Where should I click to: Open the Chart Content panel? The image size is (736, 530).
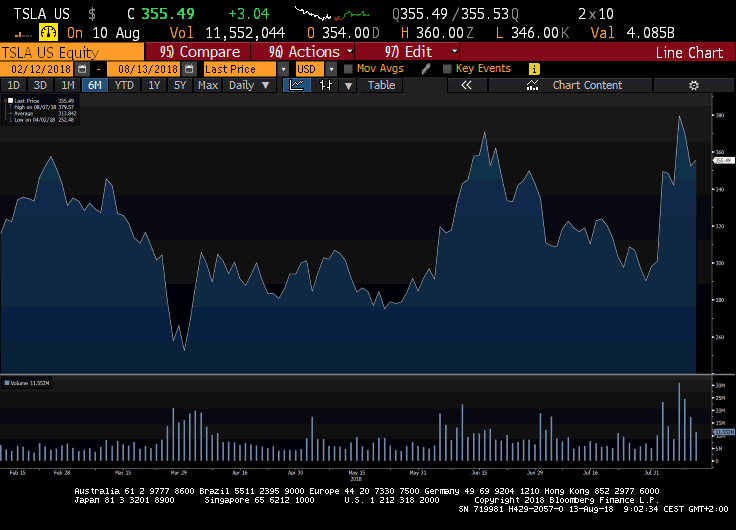coord(570,85)
